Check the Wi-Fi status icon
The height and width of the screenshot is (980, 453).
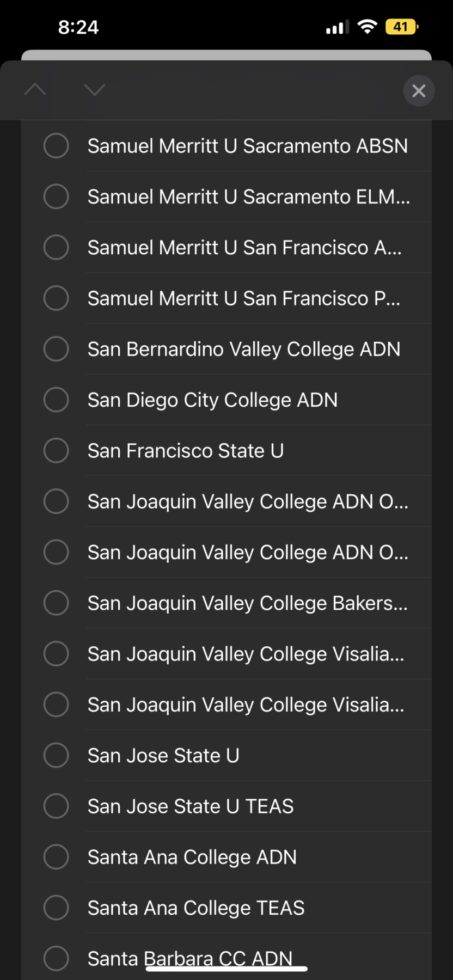[368, 27]
